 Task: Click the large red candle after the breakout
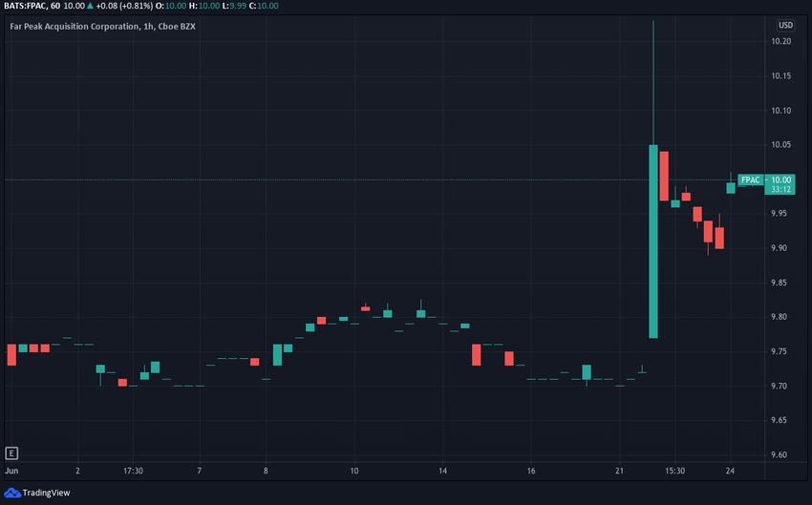pos(664,176)
